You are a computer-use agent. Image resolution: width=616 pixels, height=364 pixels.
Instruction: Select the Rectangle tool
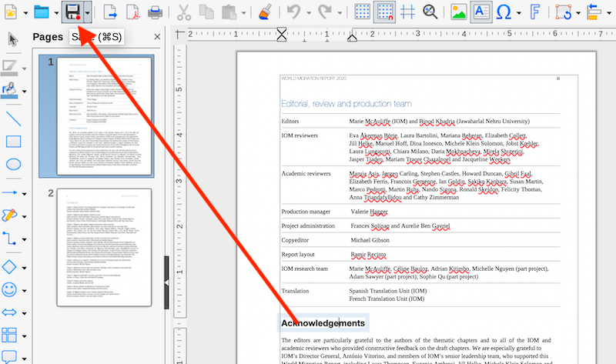(13, 142)
